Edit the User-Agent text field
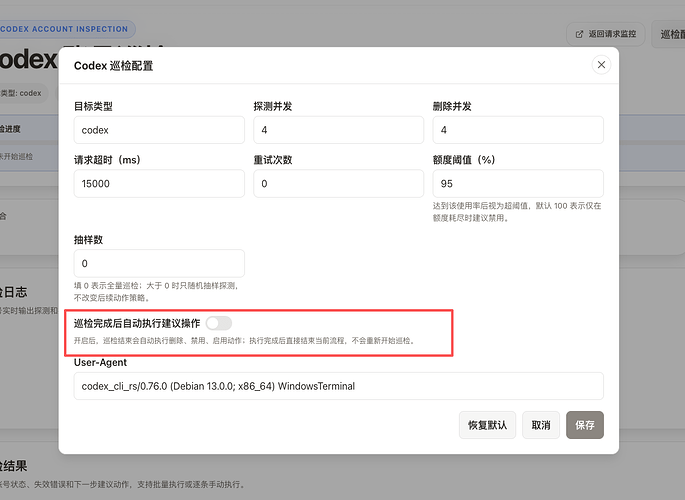685x500 pixels. click(339, 386)
